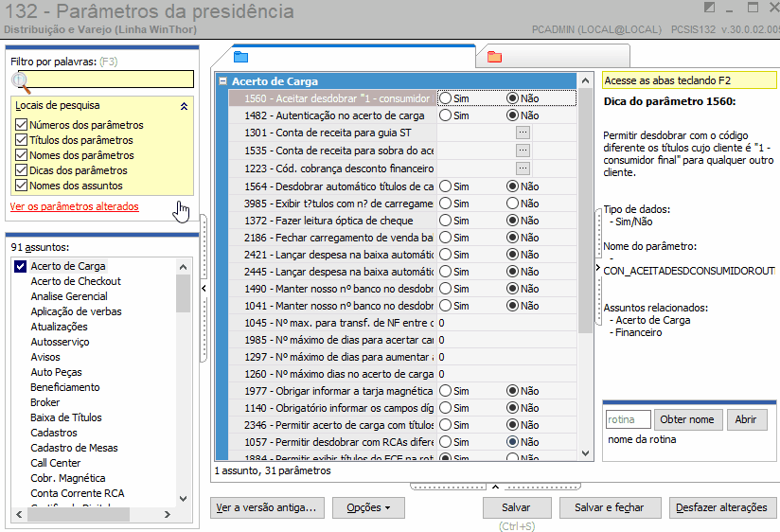780x532 pixels.
Task: Click the Abrir button
Action: tap(747, 419)
